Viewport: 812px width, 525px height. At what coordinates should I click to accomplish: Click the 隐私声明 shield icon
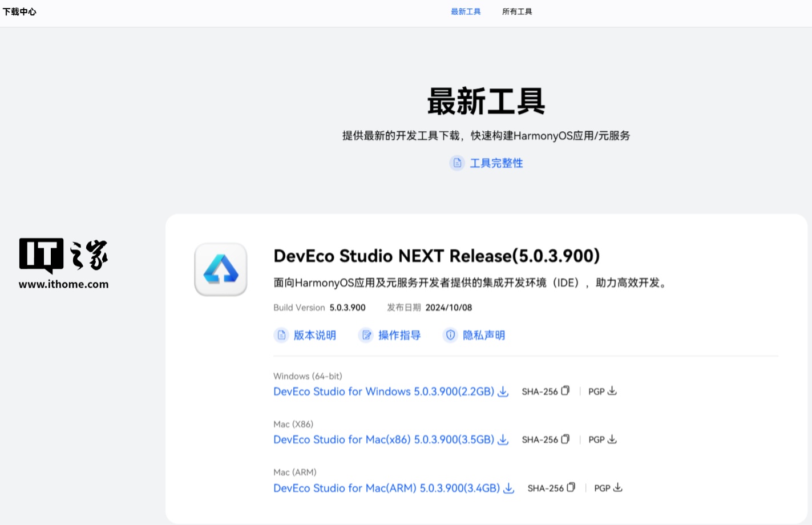(x=450, y=335)
